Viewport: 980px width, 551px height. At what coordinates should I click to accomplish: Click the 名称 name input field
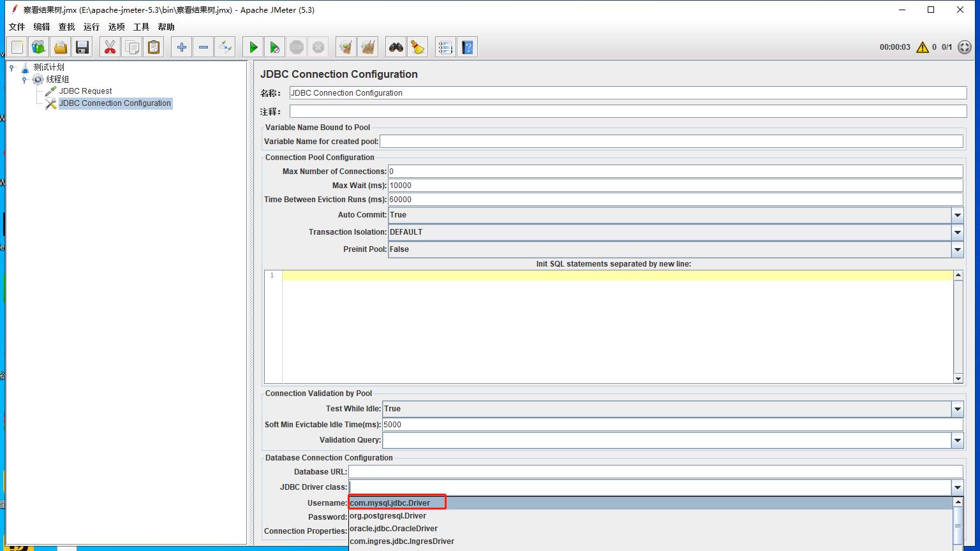coord(628,93)
